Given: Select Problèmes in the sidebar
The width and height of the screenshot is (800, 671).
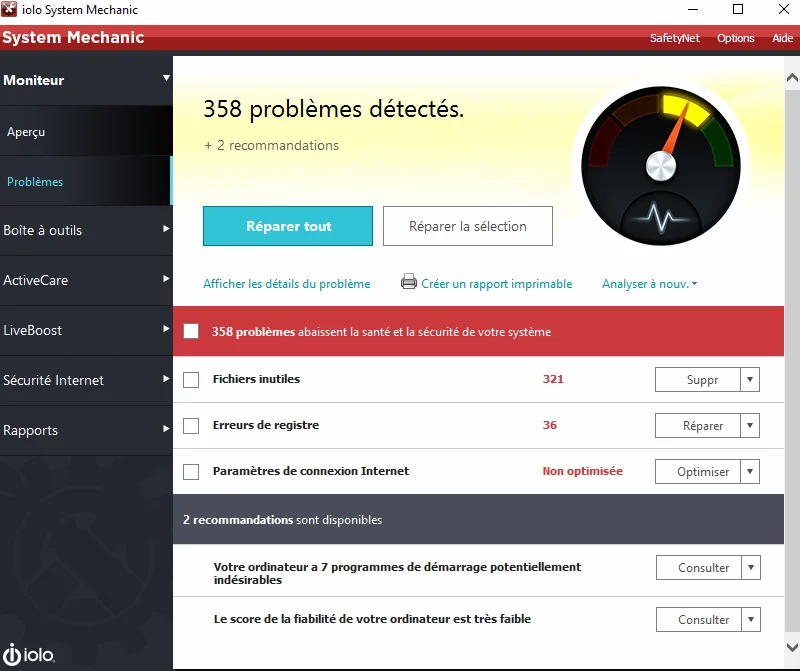Looking at the screenshot, I should [x=86, y=182].
